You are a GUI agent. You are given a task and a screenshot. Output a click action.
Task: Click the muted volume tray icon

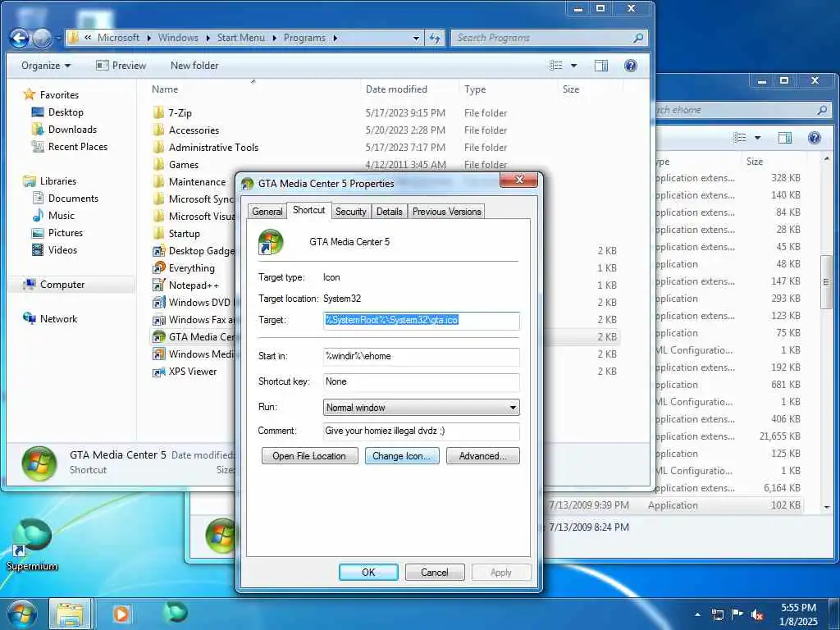coord(757,614)
